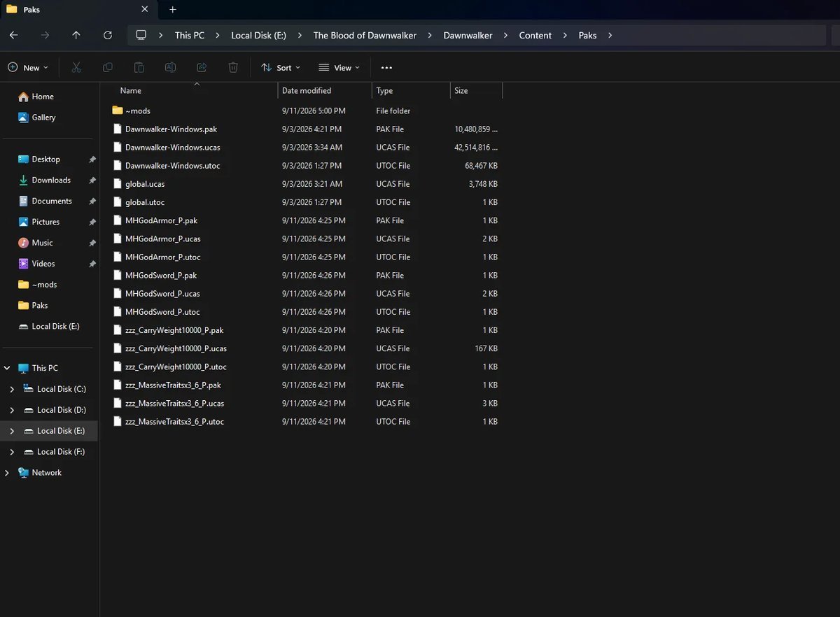Click the monitor icon in address bar
The width and height of the screenshot is (840, 617).
coord(141,35)
